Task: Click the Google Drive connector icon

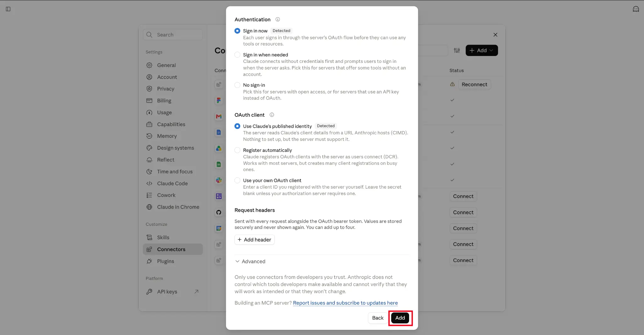Action: pyautogui.click(x=219, y=148)
